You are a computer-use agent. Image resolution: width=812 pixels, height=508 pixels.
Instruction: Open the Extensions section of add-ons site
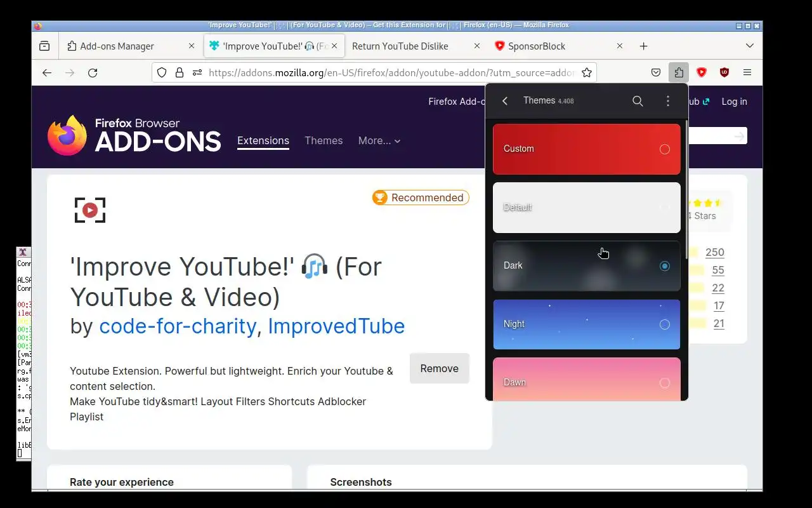coord(263,141)
